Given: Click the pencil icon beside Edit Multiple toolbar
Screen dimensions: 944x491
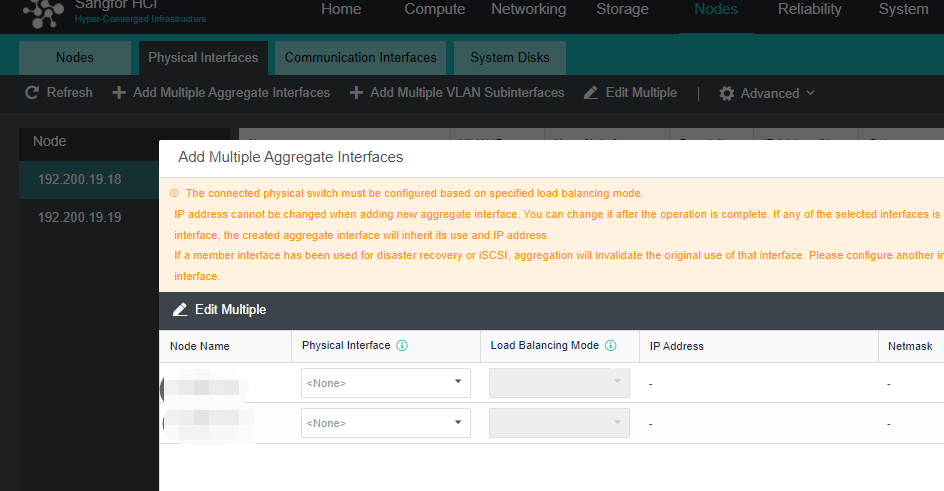Looking at the screenshot, I should click(591, 93).
